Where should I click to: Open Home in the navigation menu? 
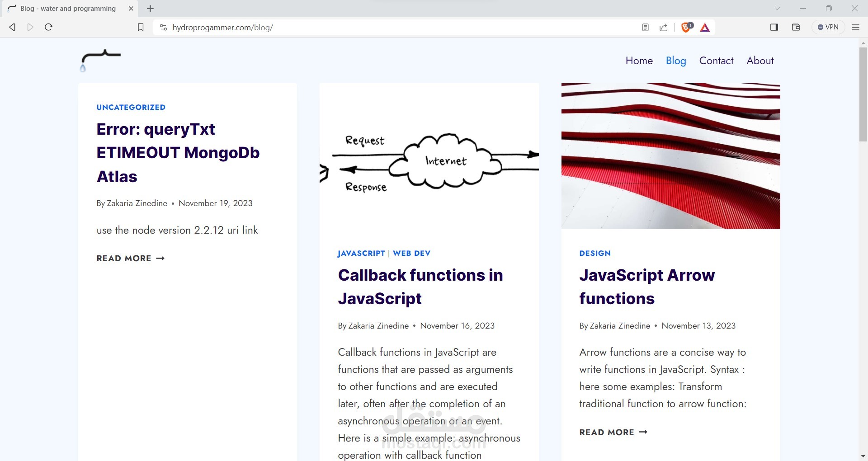[x=639, y=61]
